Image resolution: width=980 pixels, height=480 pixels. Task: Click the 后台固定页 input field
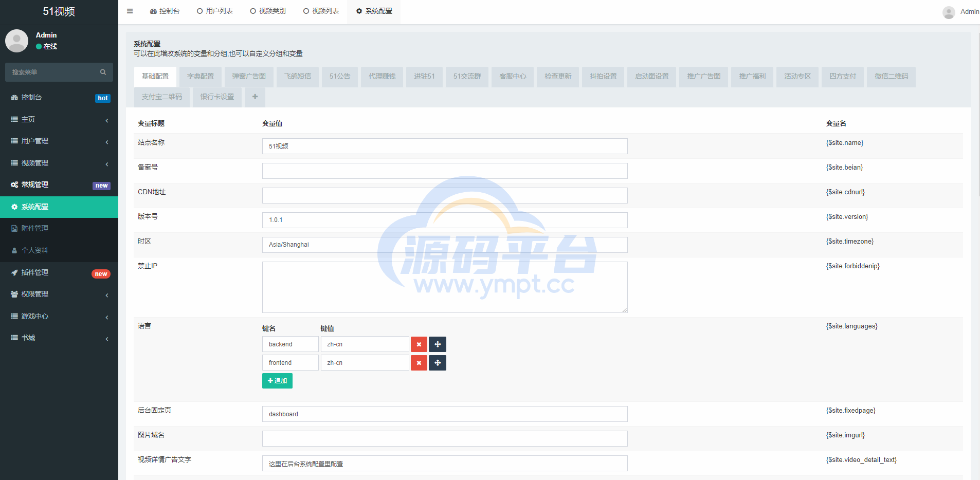pos(445,414)
